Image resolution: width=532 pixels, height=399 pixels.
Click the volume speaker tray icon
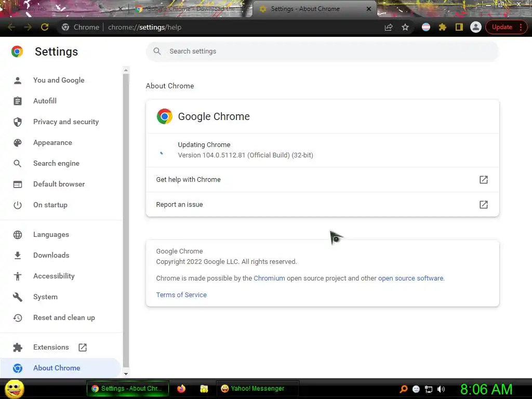(441, 389)
